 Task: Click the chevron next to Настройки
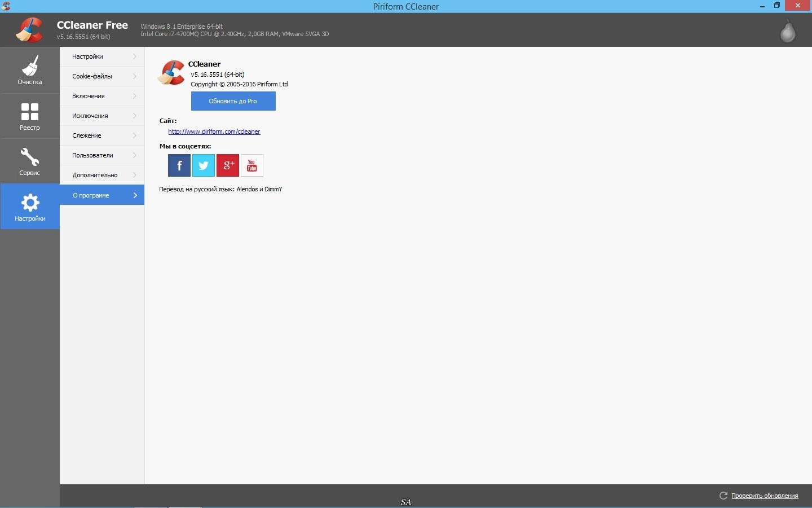[135, 56]
